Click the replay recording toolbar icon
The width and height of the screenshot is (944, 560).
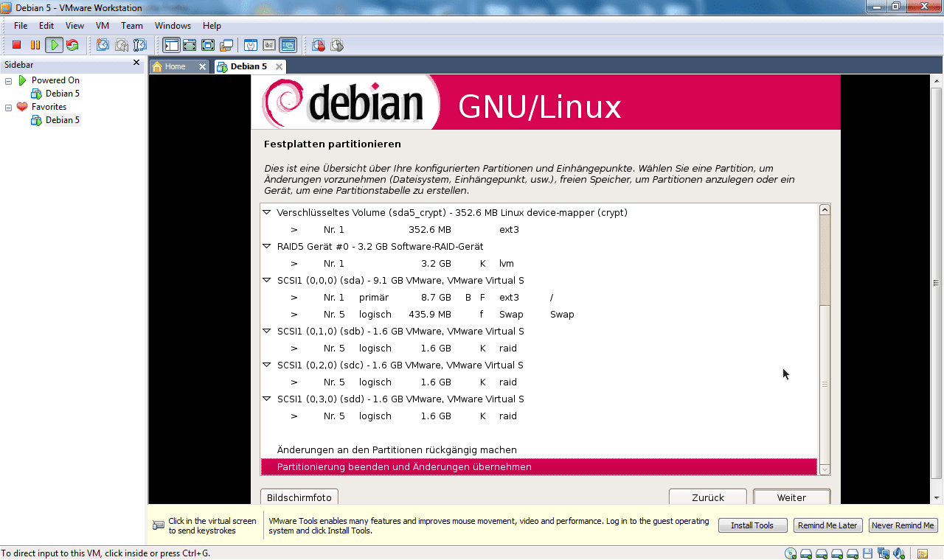click(337, 45)
